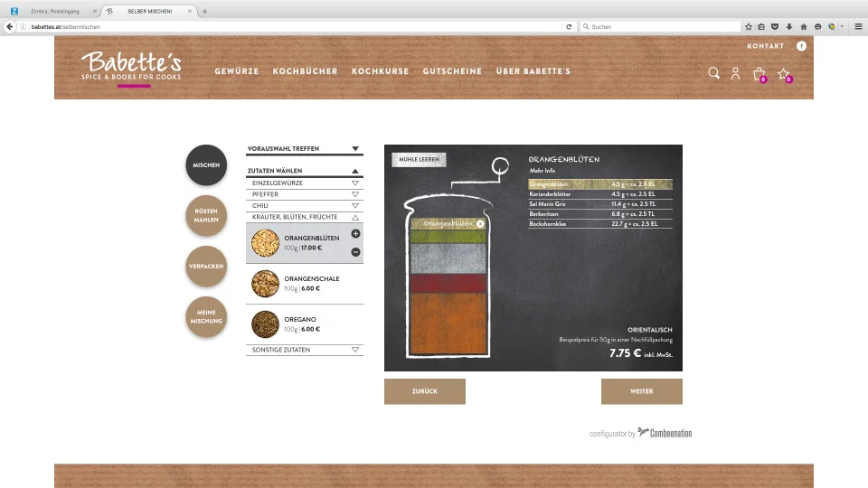Open the site search magnifier icon
The height and width of the screenshot is (488, 868).
713,73
